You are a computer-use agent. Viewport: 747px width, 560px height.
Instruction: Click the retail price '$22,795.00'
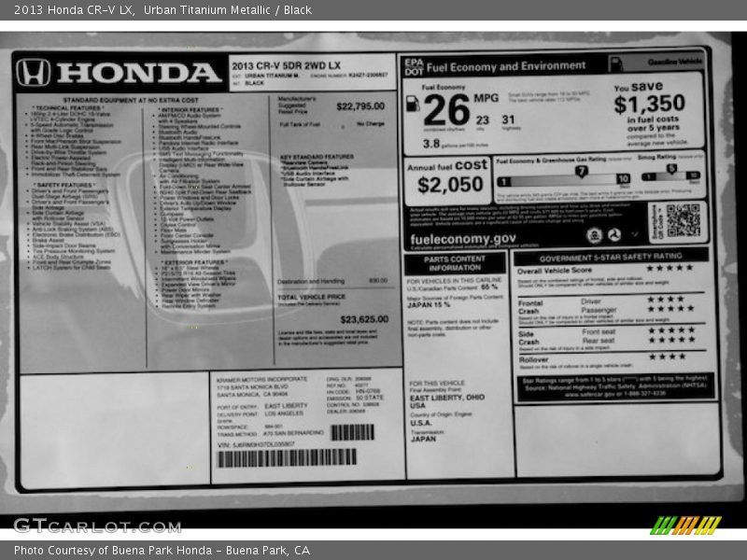(x=360, y=106)
